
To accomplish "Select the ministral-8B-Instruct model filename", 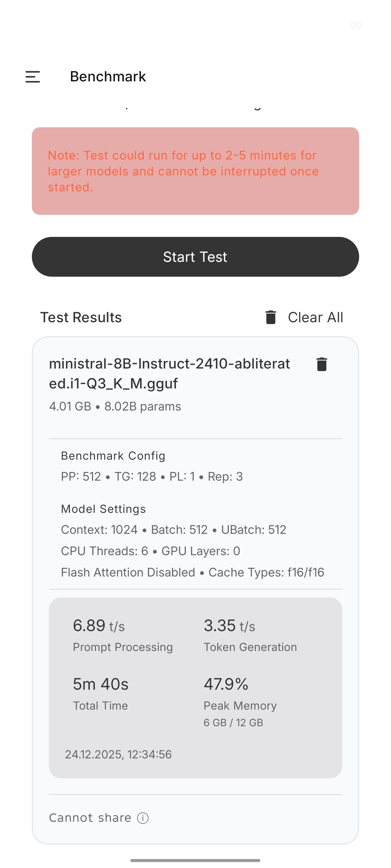I will point(169,373).
